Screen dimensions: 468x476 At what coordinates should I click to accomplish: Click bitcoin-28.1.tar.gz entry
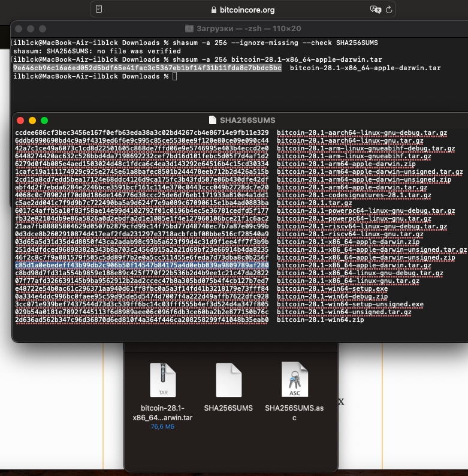315,203
